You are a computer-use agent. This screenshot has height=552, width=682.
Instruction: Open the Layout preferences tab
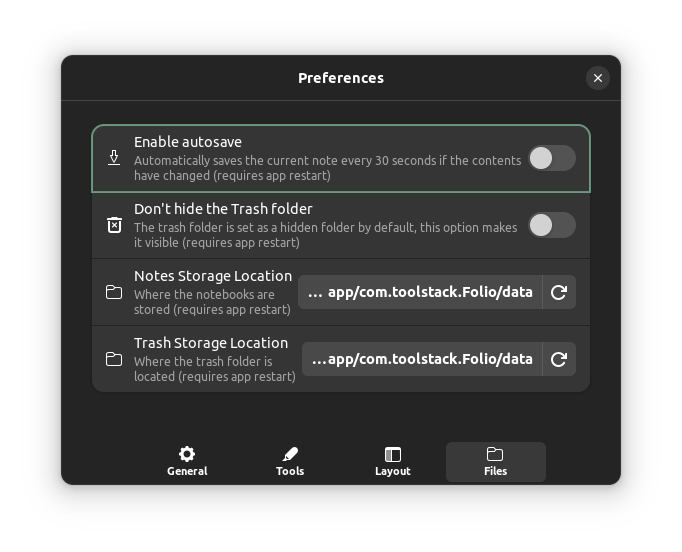pos(393,462)
